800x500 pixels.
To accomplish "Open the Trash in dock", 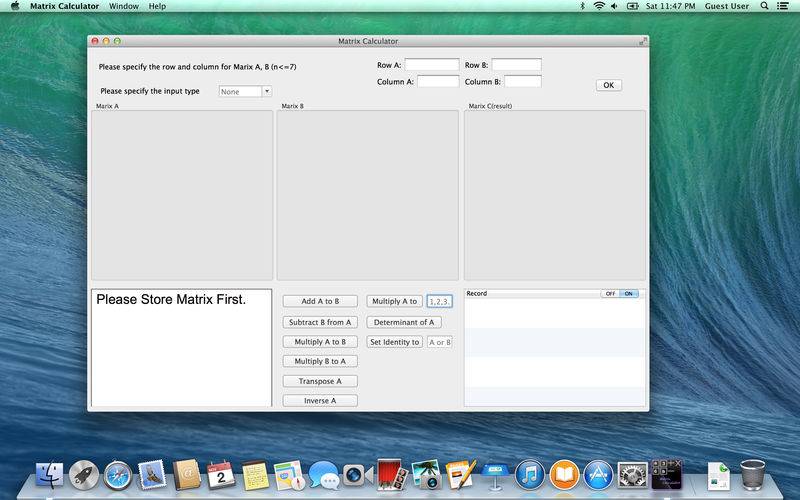I will 753,474.
